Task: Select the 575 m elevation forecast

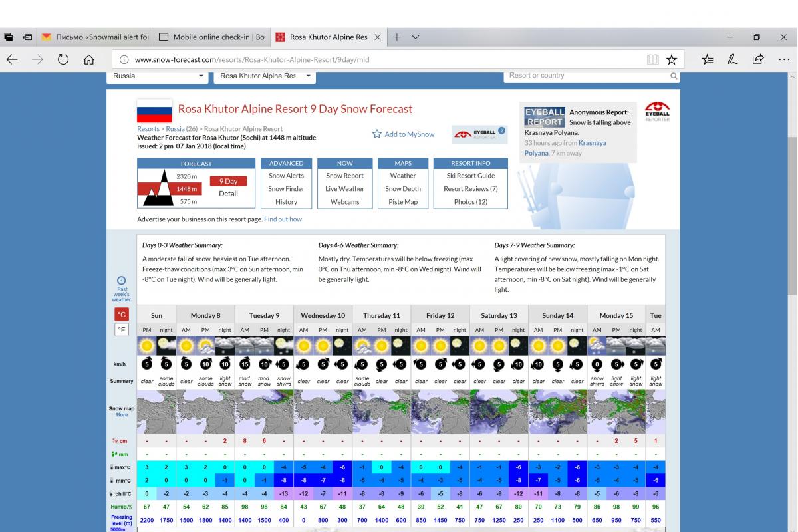Action: (x=188, y=201)
